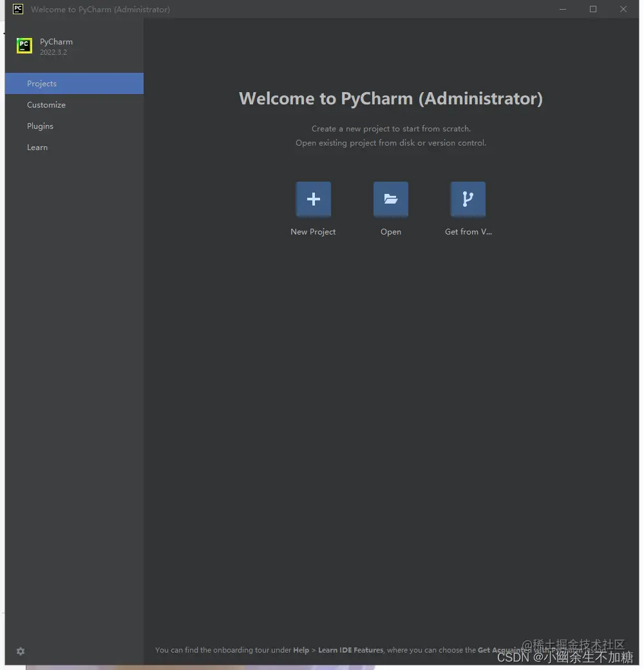Click the Get from V... label
Screen dimensions: 644x670
coord(468,231)
